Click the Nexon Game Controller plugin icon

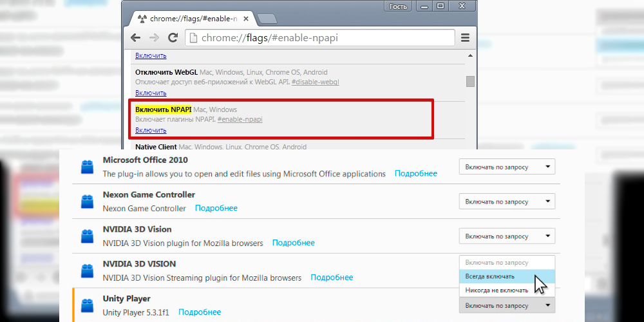coord(87,202)
